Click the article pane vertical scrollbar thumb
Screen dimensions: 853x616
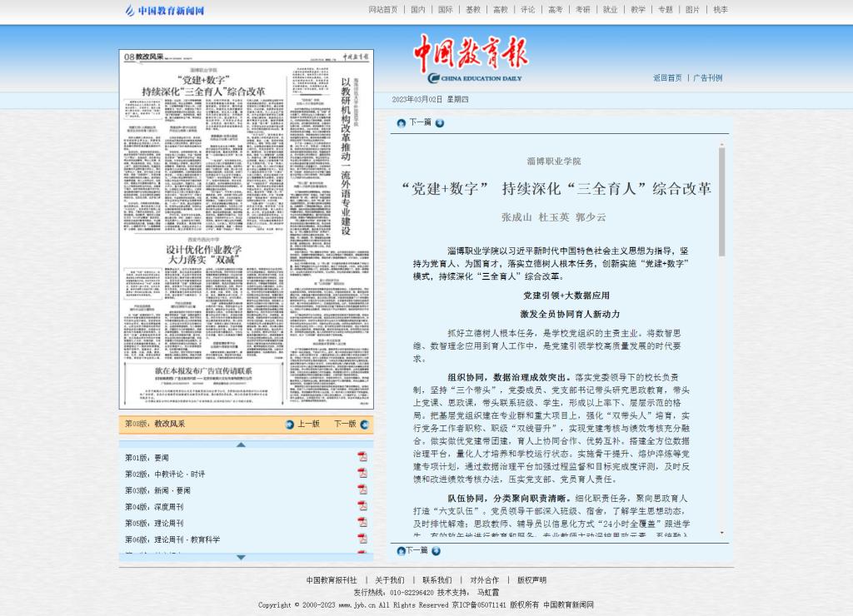click(721, 200)
